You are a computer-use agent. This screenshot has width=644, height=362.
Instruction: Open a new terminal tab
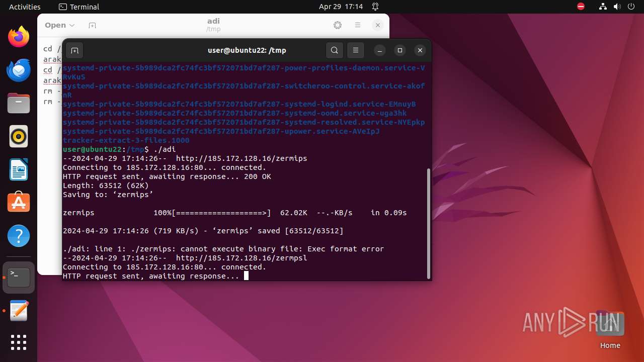pos(74,50)
